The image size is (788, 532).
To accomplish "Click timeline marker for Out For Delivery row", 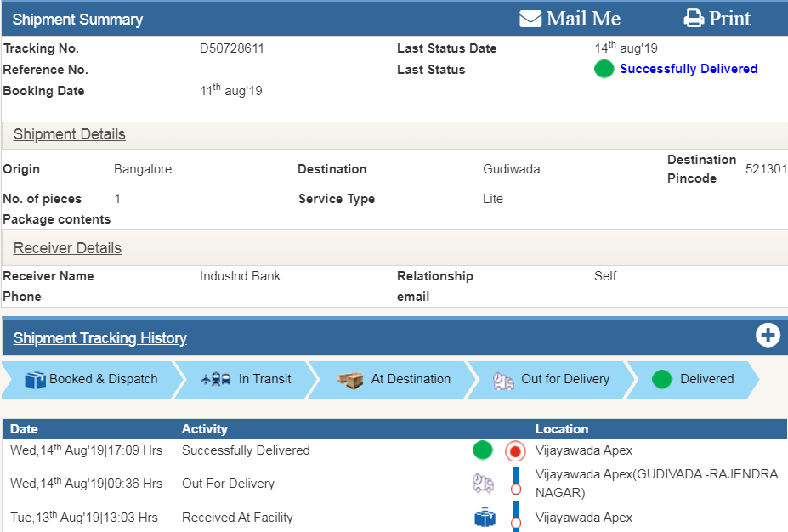I will tap(515, 490).
